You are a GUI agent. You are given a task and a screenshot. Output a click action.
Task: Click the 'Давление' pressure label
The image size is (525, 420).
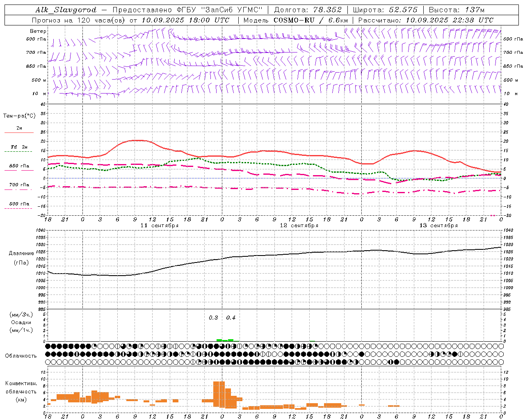pos(21,253)
